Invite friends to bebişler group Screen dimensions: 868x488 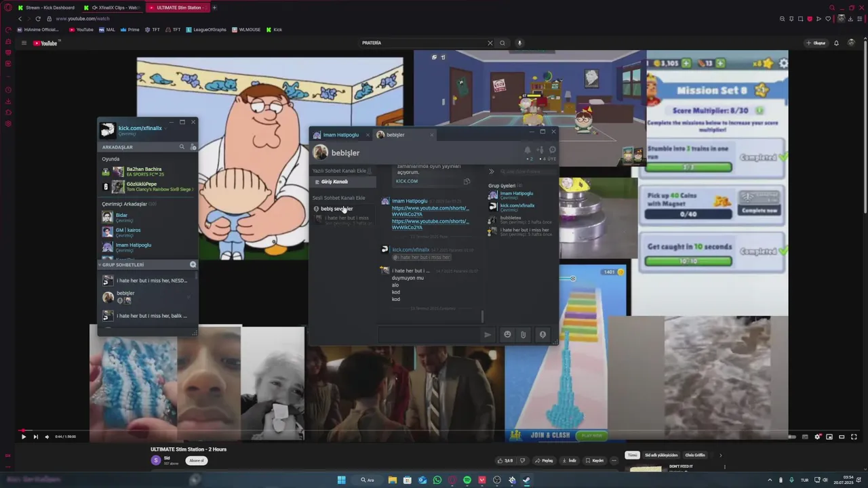[x=540, y=150]
